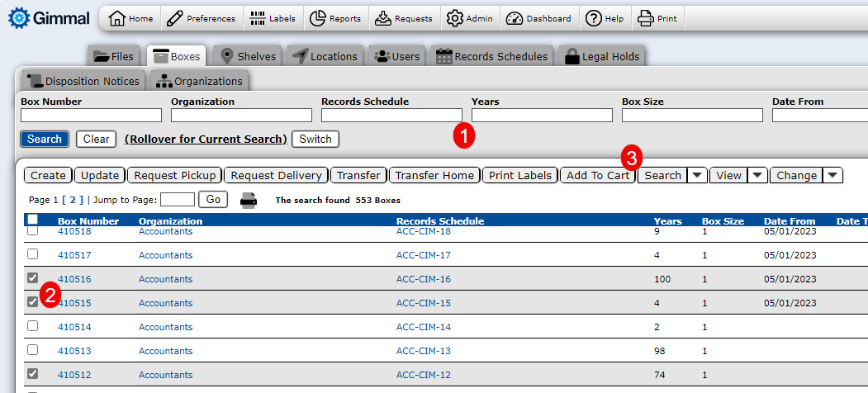Click the Request Pickup button
This screenshot has width=868, height=393.
[175, 175]
